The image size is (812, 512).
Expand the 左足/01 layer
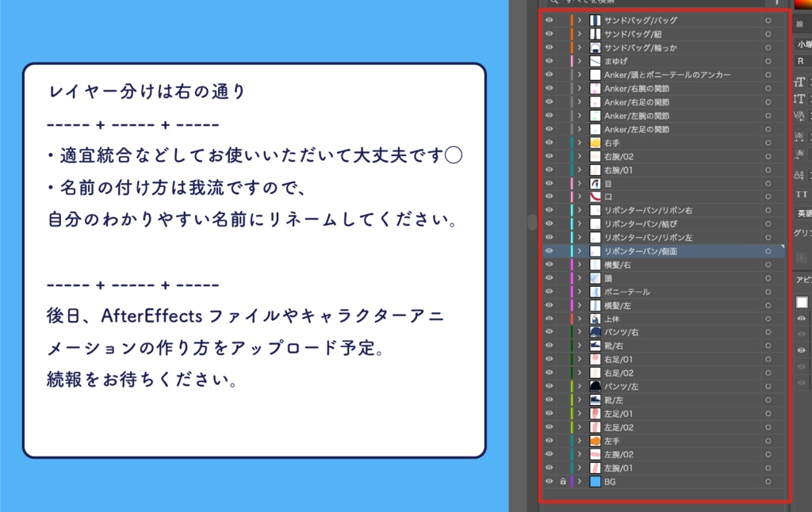580,414
